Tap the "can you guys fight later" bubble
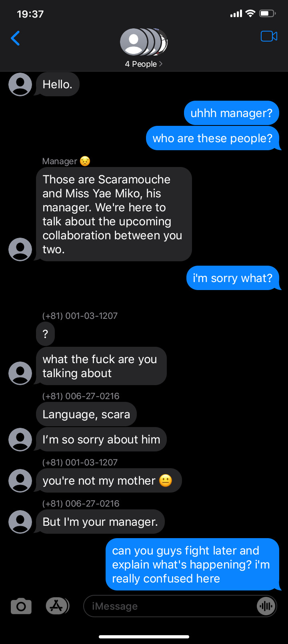The height and width of the screenshot is (644, 288). pos(193,564)
